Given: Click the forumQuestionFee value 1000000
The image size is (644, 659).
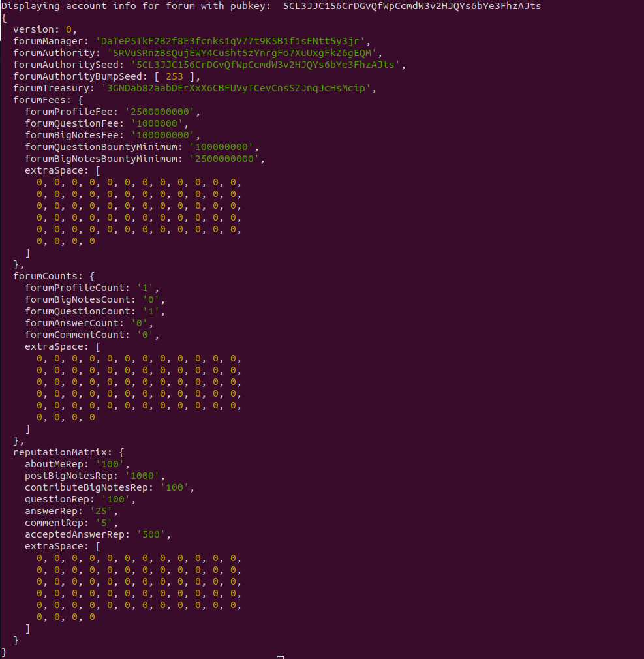Looking at the screenshot, I should [159, 123].
